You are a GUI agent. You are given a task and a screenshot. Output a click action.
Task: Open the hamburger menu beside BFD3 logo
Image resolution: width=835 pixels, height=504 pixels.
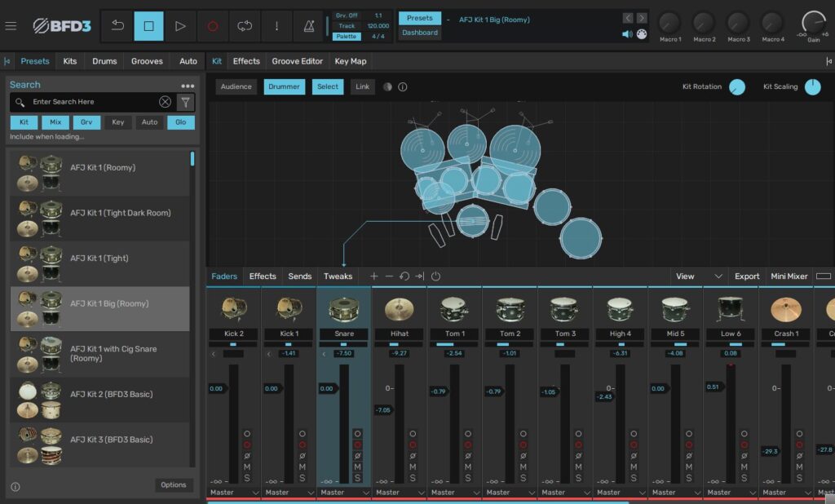point(11,26)
